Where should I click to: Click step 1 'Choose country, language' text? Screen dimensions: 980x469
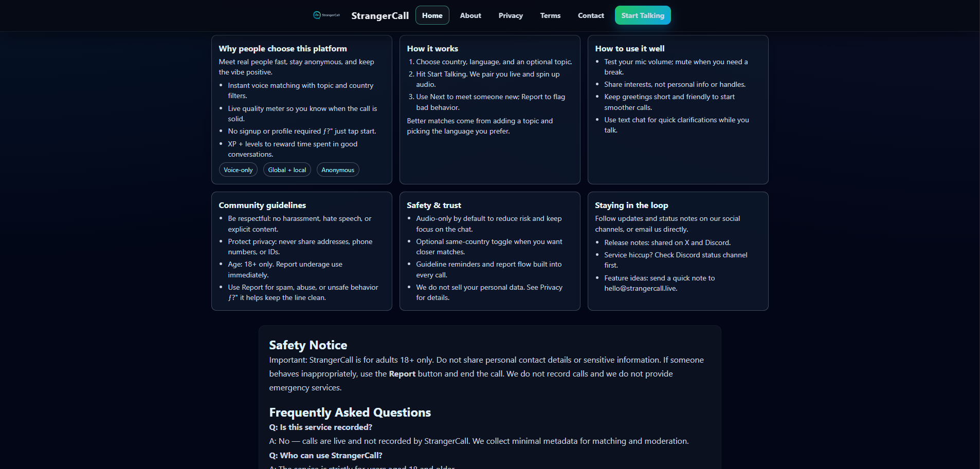click(x=494, y=62)
